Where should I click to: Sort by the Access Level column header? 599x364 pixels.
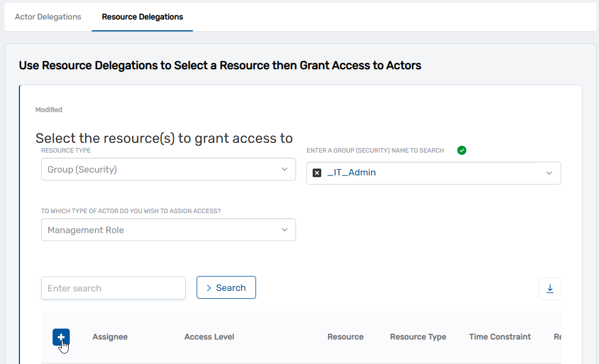point(209,337)
